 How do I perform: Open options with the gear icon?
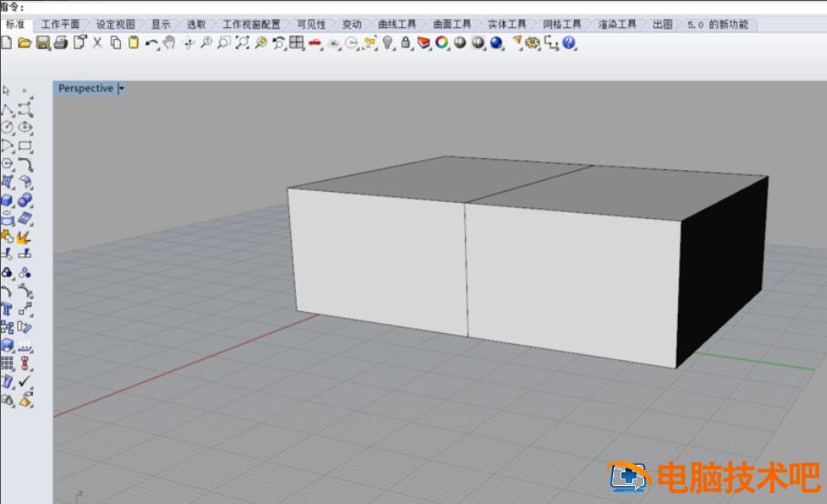[x=533, y=44]
